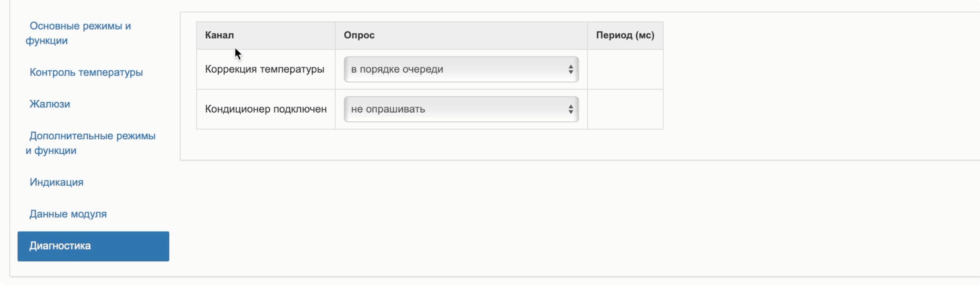Viewport: 980px width, 285px height.
Task: Click the up-down arrows of Коррекция температуры select
Action: click(x=571, y=69)
